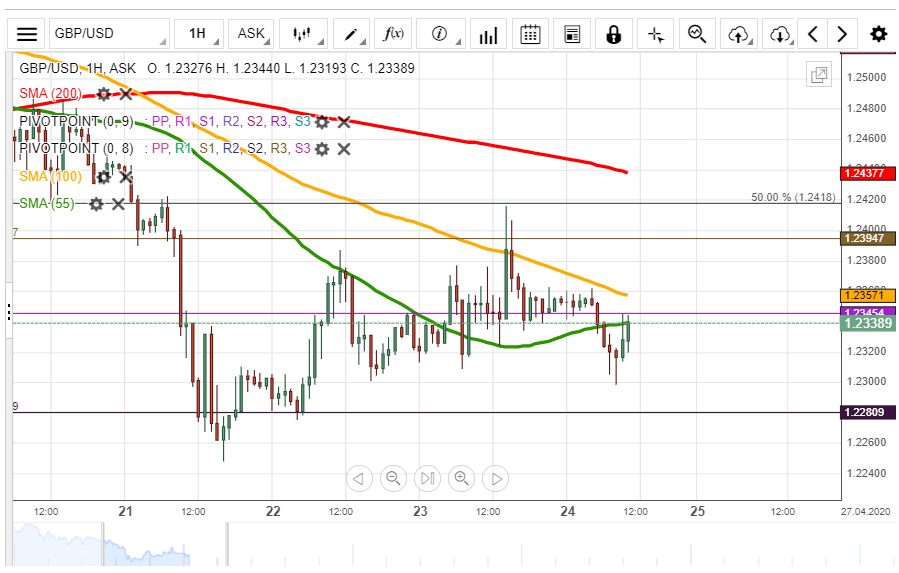Zoom out with circular minus magnifier
This screenshot has width=899, height=573.
click(x=393, y=478)
